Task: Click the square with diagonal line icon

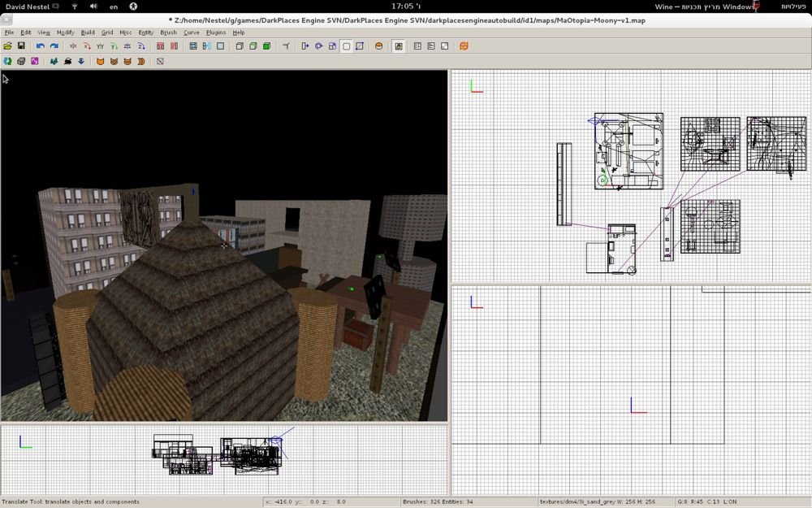Action: click(x=160, y=61)
